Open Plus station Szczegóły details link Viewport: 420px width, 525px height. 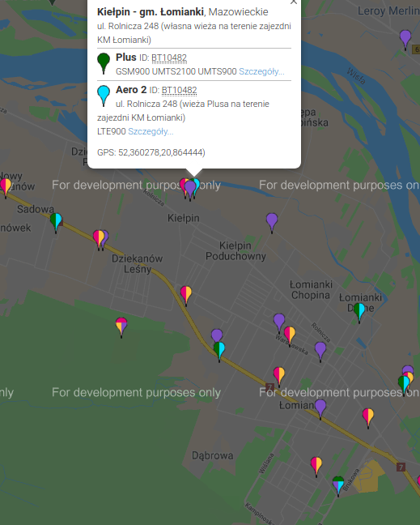coord(261,71)
